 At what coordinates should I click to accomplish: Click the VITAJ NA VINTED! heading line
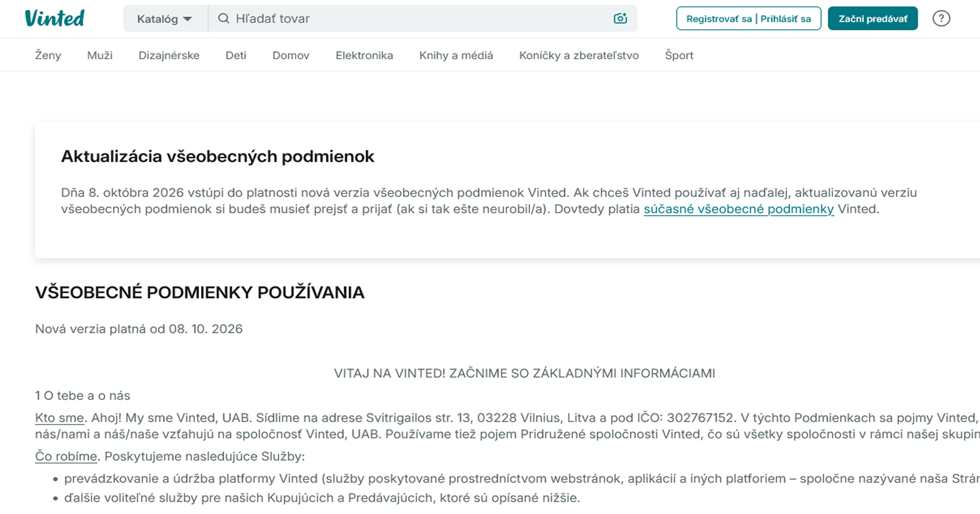point(524,373)
